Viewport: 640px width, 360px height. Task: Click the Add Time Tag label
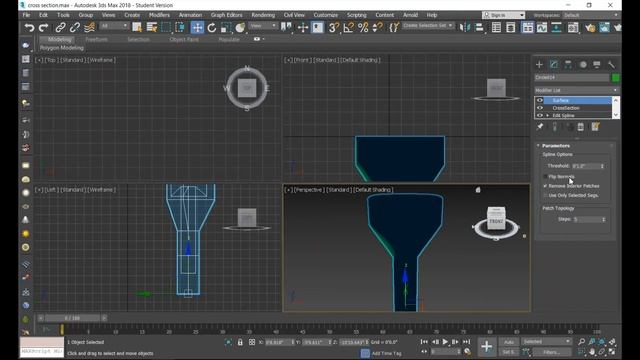[x=387, y=353]
